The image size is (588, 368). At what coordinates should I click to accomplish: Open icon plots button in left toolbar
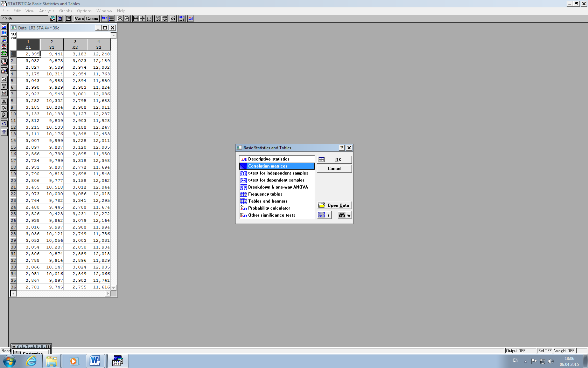tap(4, 53)
